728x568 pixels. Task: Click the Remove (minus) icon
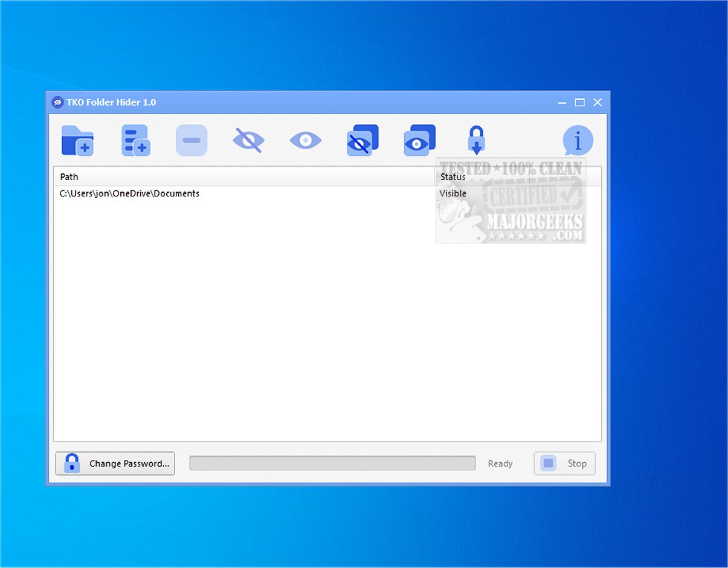(x=192, y=141)
